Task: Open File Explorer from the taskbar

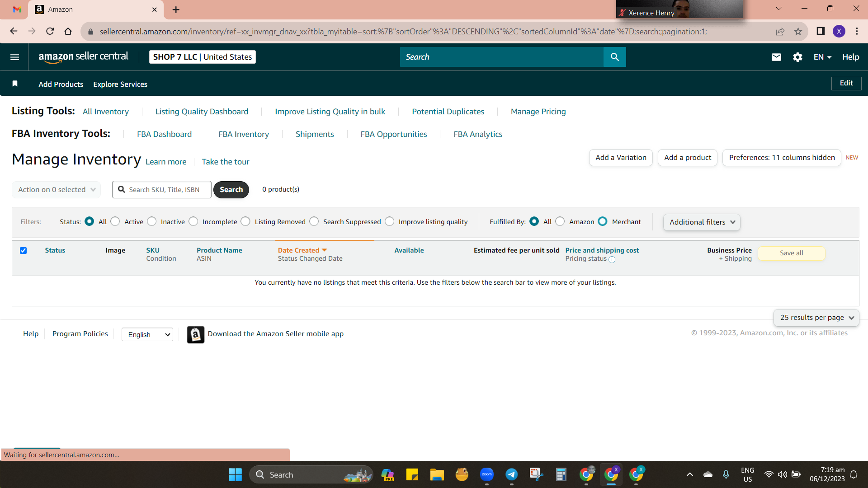Action: tap(437, 474)
